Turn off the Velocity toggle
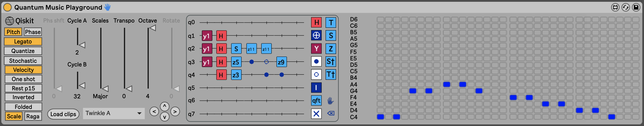Image resolution: width=644 pixels, height=126 pixels. [23, 70]
